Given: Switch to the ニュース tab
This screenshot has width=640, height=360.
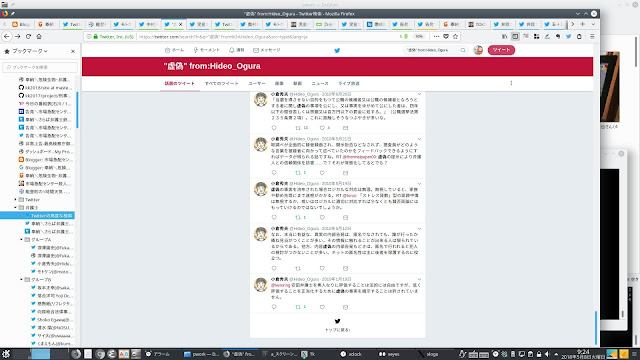Looking at the screenshot, I should 320,83.
